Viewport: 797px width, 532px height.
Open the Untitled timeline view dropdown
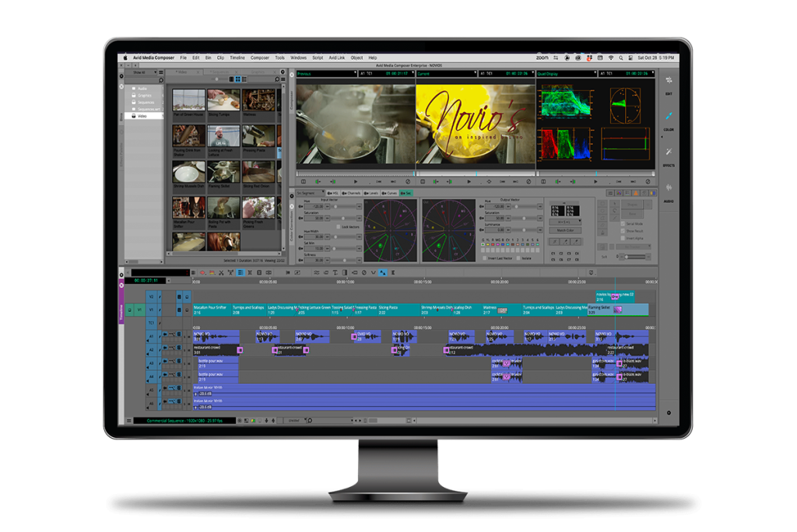point(297,421)
